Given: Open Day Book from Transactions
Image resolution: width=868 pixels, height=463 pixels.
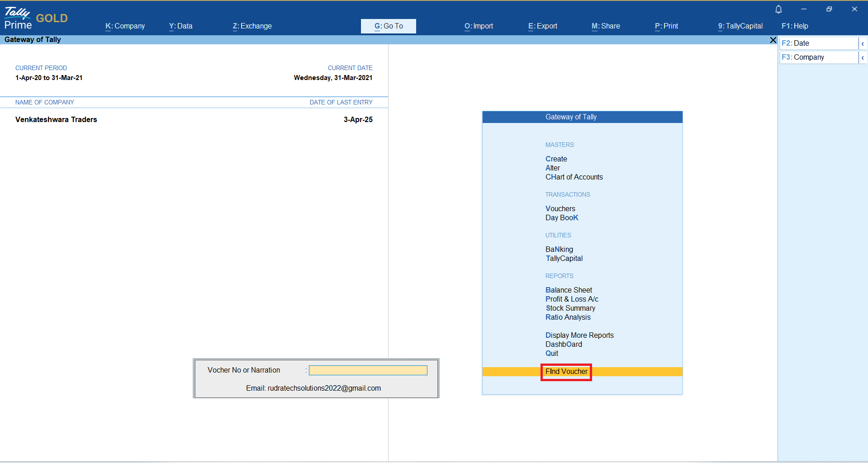Looking at the screenshot, I should tap(562, 218).
